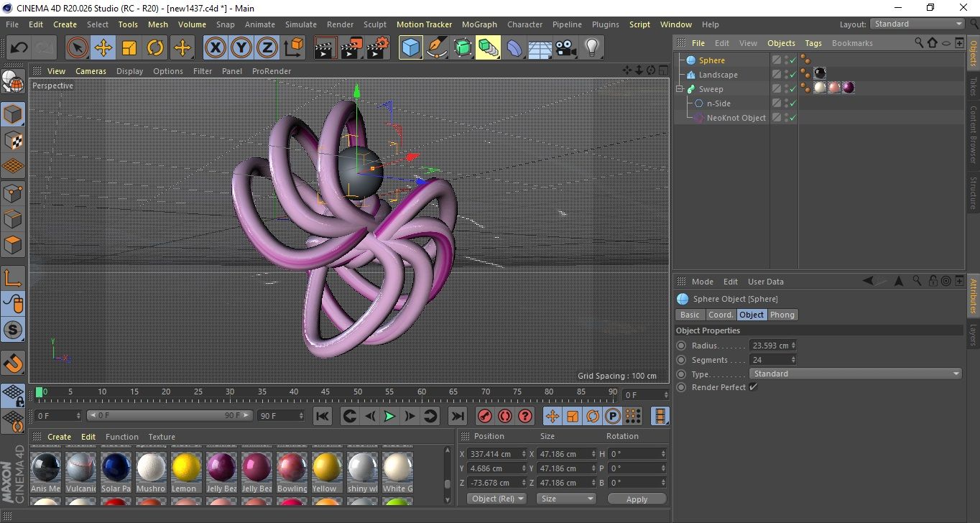This screenshot has height=523, width=980.
Task: Toggle X-axis lock icon
Action: pyautogui.click(x=215, y=48)
